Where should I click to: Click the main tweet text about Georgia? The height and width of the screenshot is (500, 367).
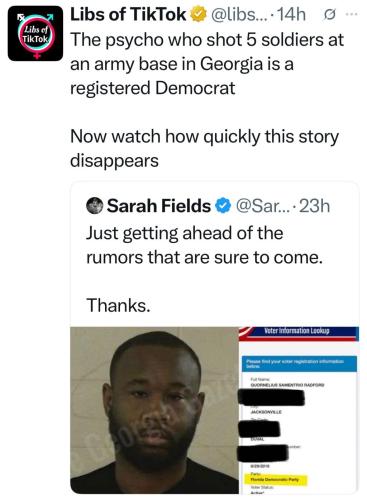[x=207, y=64]
